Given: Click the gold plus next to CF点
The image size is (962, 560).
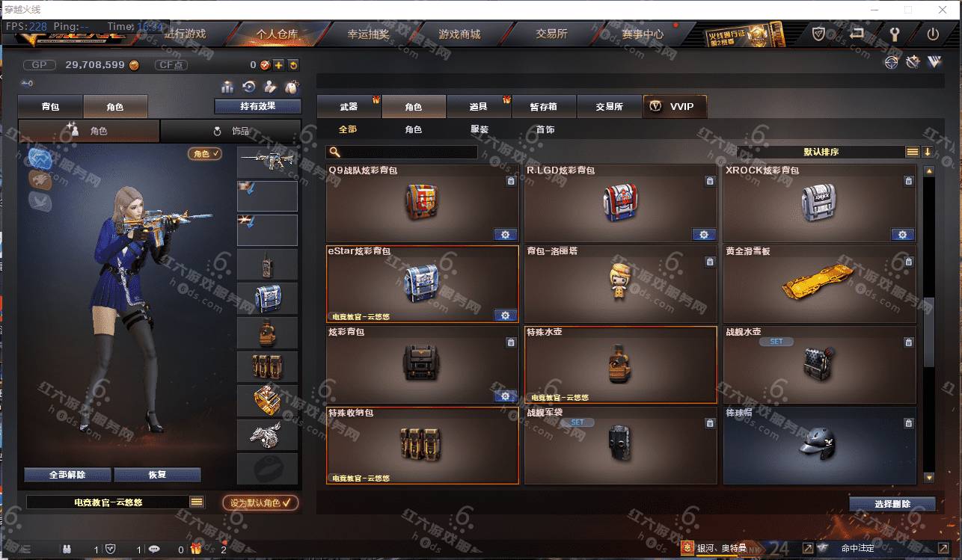Looking at the screenshot, I should pos(278,65).
